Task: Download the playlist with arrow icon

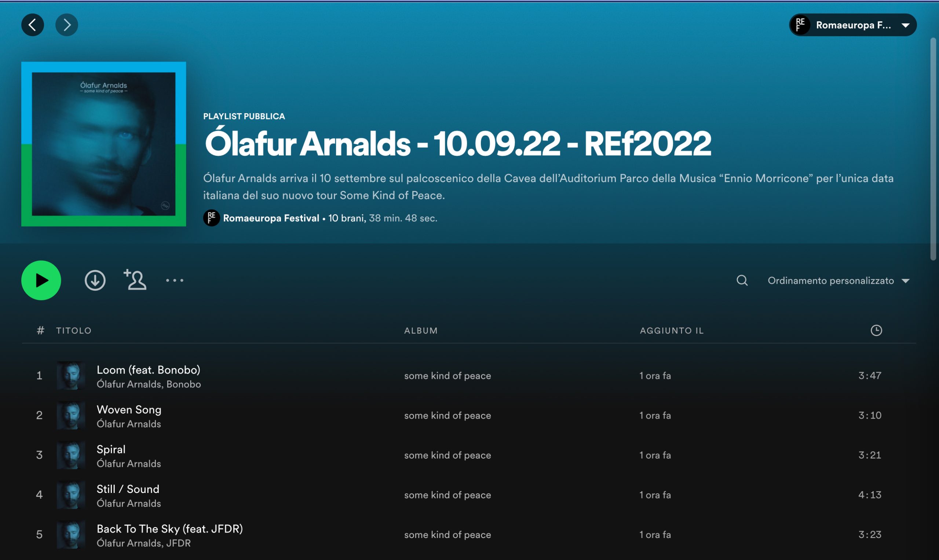Action: (95, 280)
